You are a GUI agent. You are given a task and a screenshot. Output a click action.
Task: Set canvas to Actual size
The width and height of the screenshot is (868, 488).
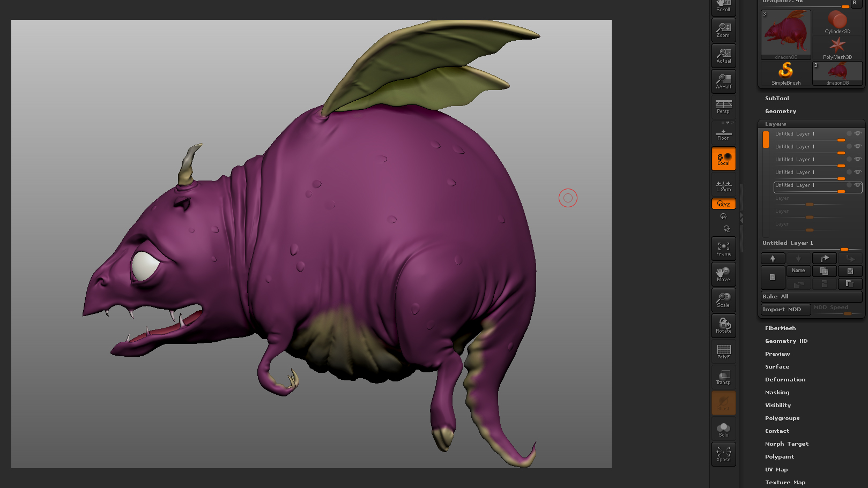coord(723,56)
